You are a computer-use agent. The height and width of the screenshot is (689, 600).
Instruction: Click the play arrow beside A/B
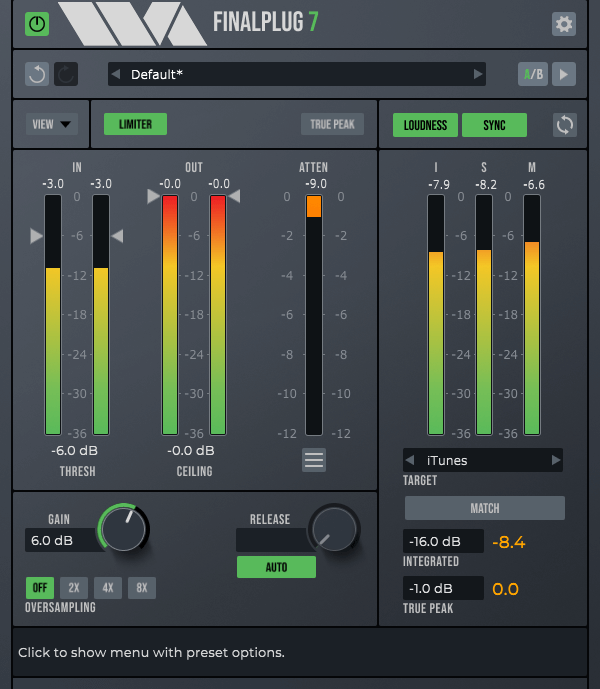coord(564,74)
